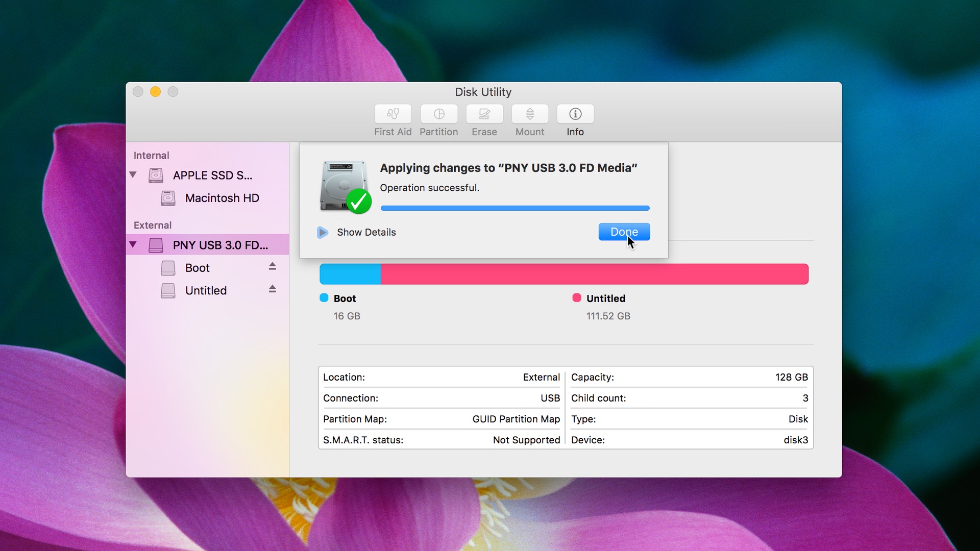Eject the Boot volume
The height and width of the screenshot is (551, 980).
coord(272,266)
